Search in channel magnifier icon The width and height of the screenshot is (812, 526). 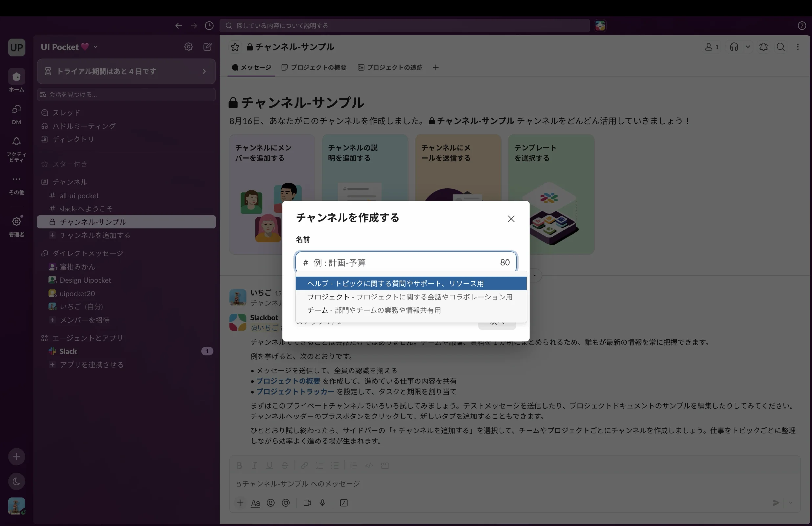pos(780,47)
